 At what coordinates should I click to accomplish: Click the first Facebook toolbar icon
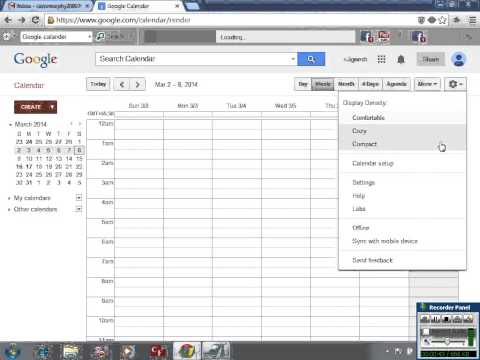367,37
